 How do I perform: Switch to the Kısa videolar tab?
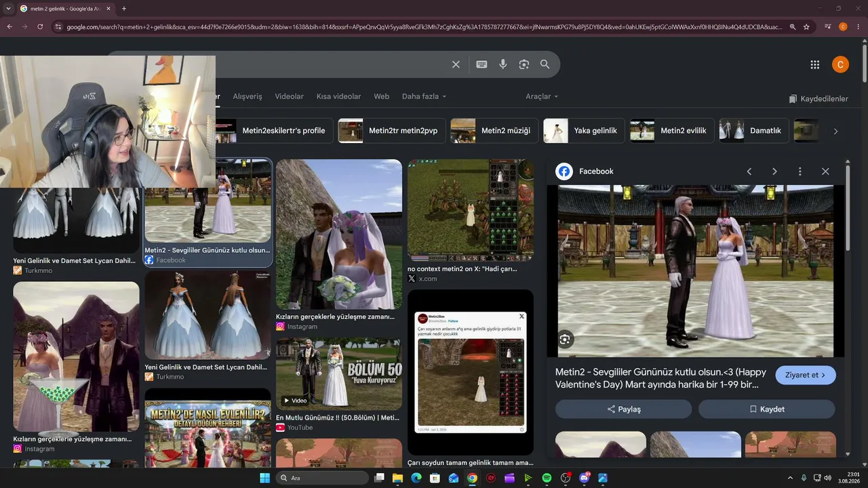point(338,96)
